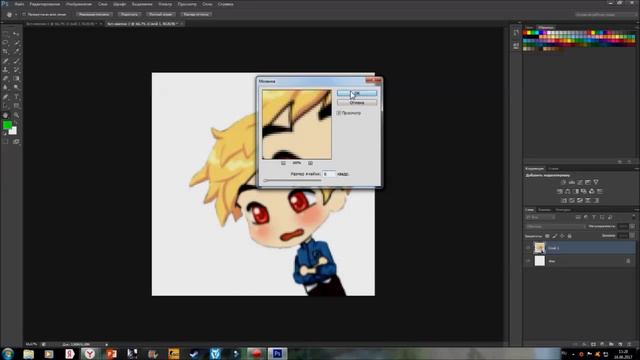
Task: Change screen mode icon in toolbox
Action: 16,142
